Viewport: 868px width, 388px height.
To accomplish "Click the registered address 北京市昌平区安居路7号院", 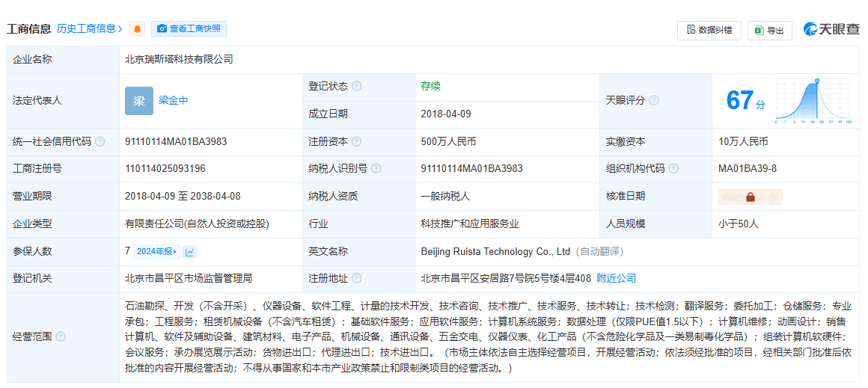I will click(x=506, y=279).
